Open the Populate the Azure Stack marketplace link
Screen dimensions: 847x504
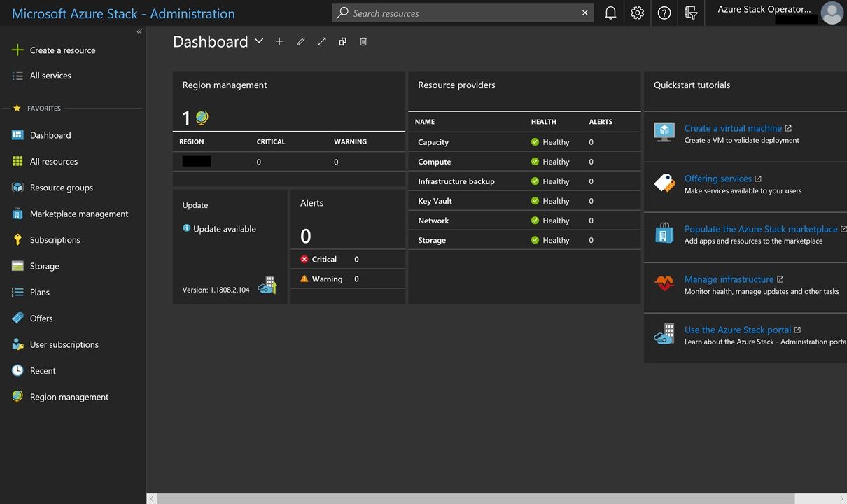pyautogui.click(x=761, y=229)
